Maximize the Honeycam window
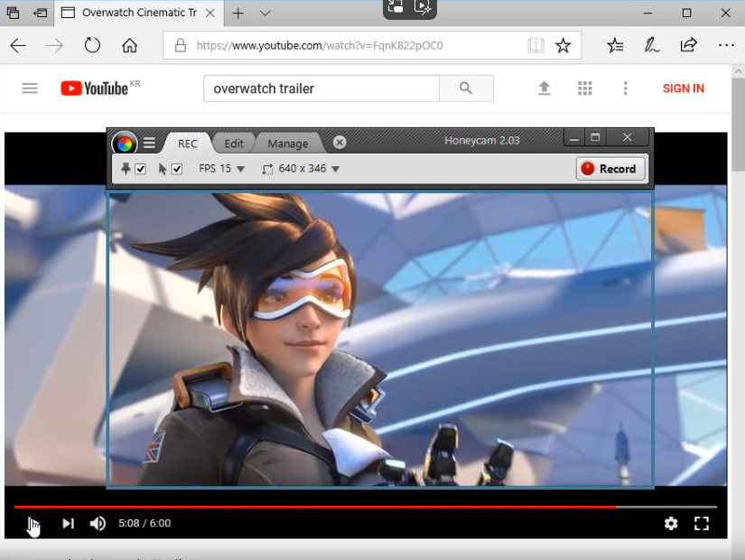Image resolution: width=745 pixels, height=560 pixels. (595, 138)
